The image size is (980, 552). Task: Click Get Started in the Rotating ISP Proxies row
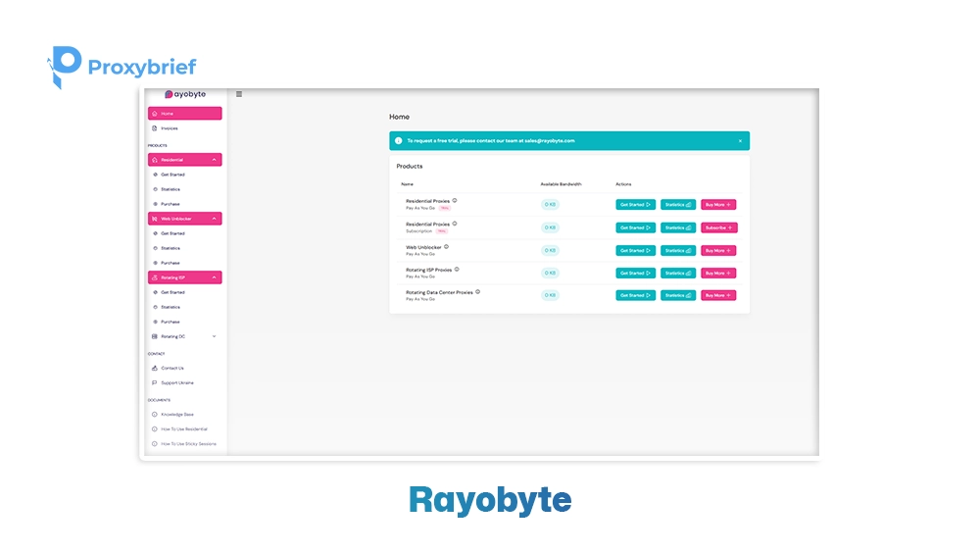pos(636,274)
